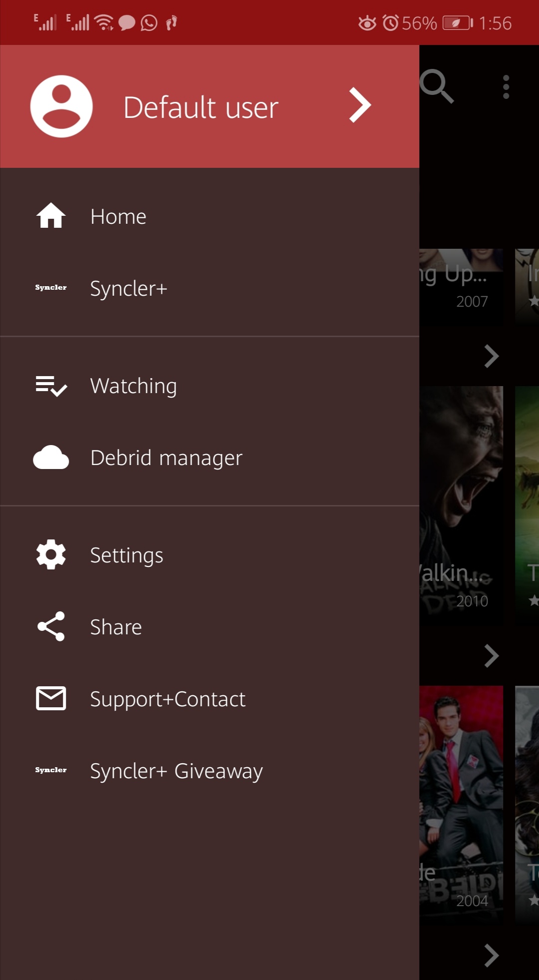This screenshot has width=539, height=980.
Task: Open the three-dot overflow menu
Action: (506, 87)
